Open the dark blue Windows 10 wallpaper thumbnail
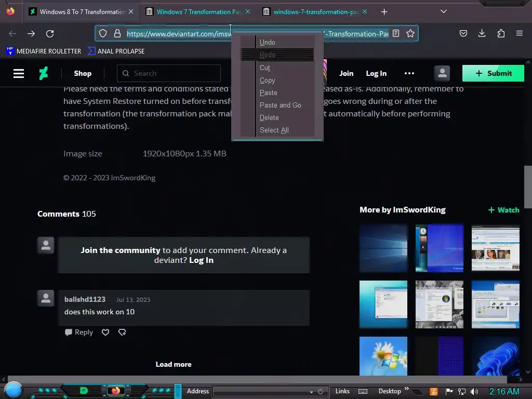This screenshot has height=399, width=532. (x=383, y=248)
